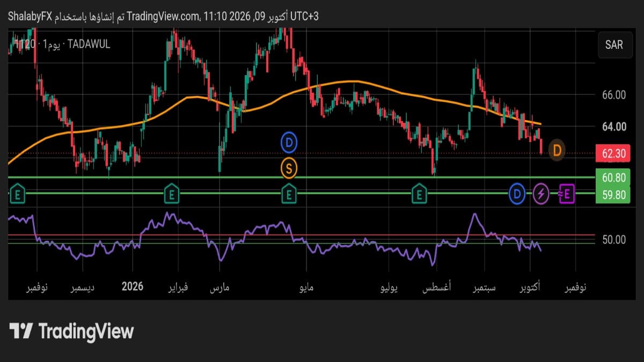Click the green 60.80 price level label
Image resolution: width=644 pixels, height=362 pixels.
tap(613, 178)
